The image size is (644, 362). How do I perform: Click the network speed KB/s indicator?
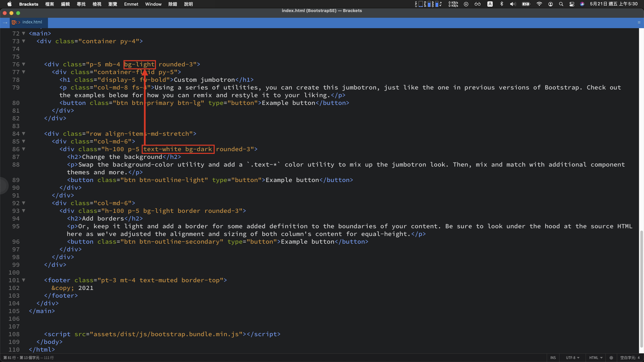tap(453, 4)
